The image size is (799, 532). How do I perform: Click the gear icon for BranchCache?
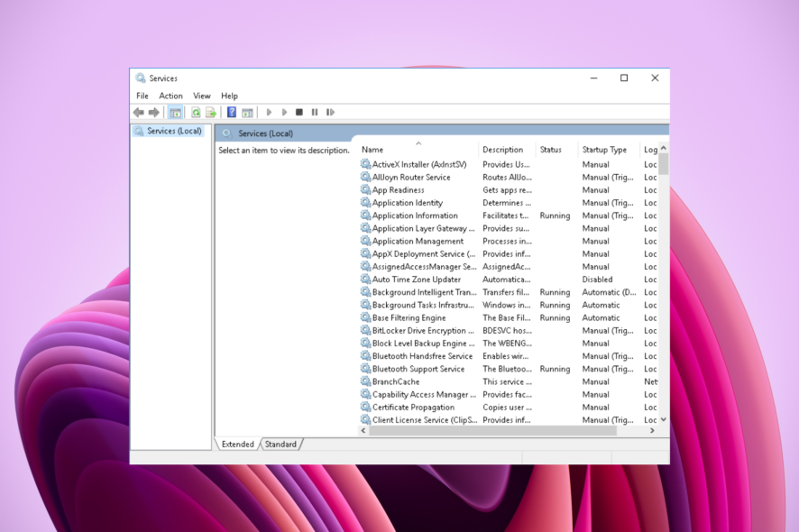coord(365,381)
